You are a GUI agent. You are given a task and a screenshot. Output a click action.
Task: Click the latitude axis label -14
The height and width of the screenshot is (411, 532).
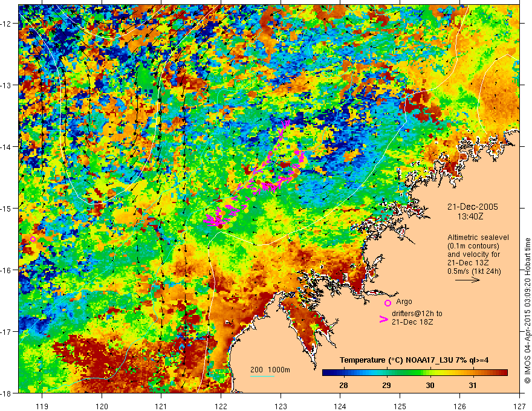tap(6, 147)
